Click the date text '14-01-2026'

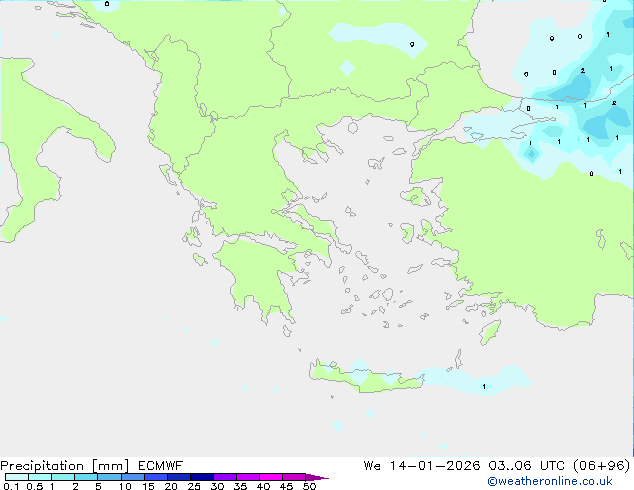pyautogui.click(x=435, y=466)
